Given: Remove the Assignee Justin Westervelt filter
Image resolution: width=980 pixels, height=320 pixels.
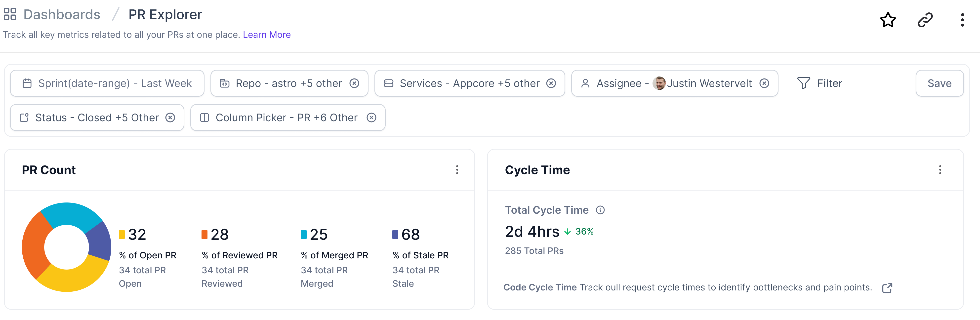Looking at the screenshot, I should pos(765,83).
